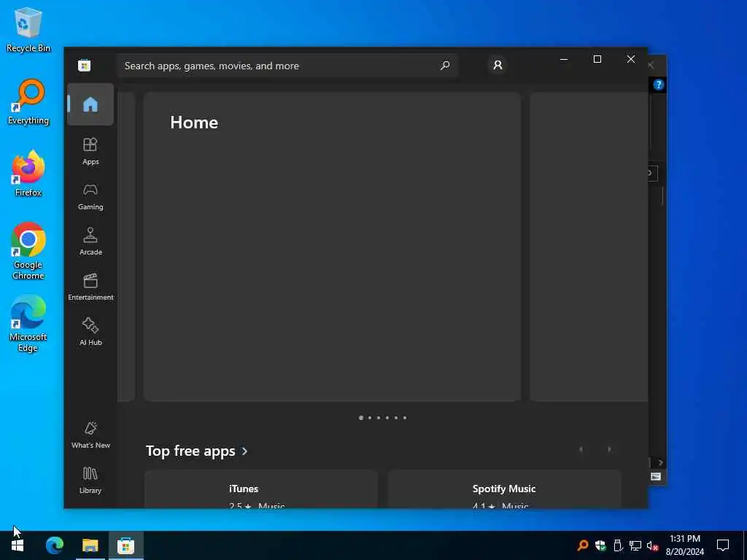Go to the Gaming section

(x=90, y=197)
